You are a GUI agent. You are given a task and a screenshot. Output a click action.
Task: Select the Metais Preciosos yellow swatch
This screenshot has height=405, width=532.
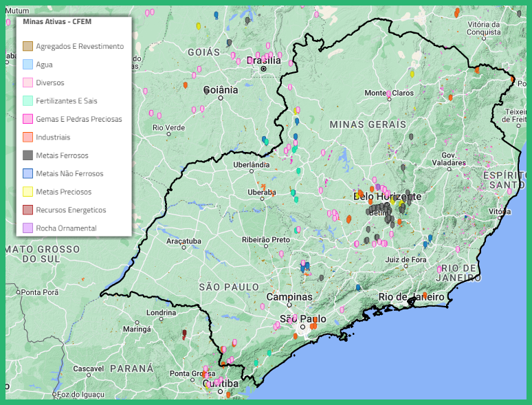(27, 192)
